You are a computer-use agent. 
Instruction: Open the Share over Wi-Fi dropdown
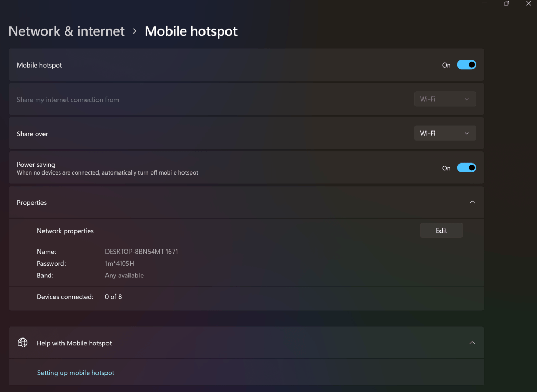coord(445,133)
